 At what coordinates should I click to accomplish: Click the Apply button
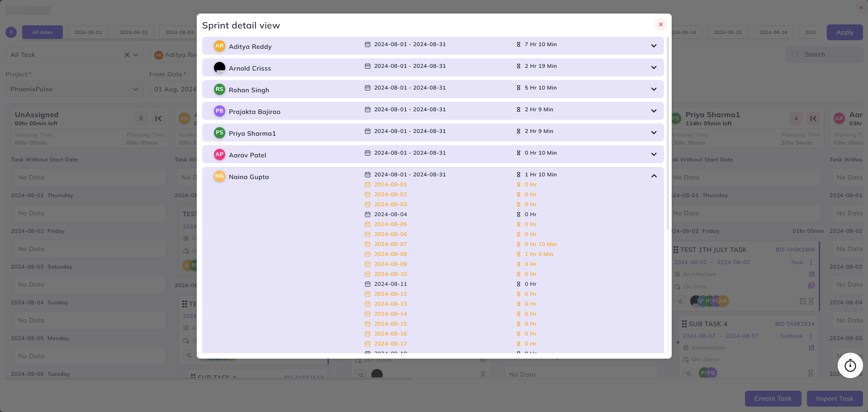[x=844, y=32]
